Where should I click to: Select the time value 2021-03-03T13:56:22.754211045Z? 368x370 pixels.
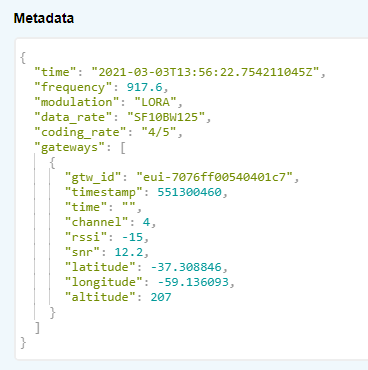[205, 72]
